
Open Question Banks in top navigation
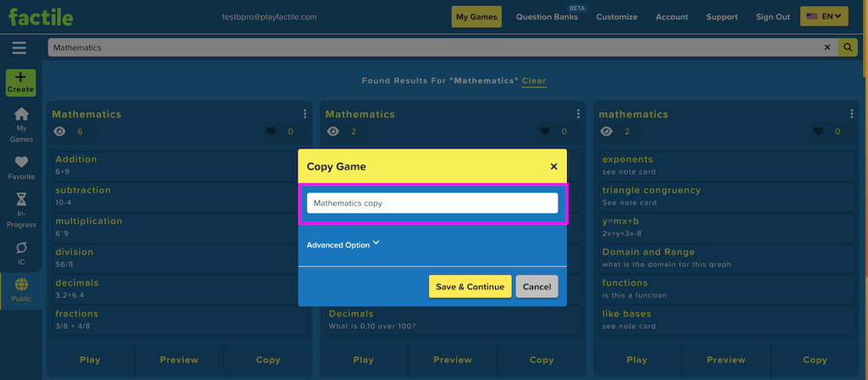[x=547, y=17]
